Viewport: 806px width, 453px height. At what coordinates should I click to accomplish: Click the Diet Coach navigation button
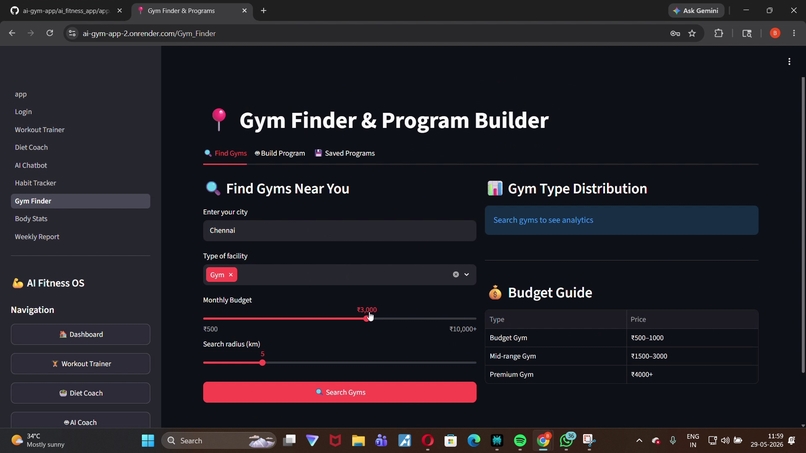[x=80, y=393]
